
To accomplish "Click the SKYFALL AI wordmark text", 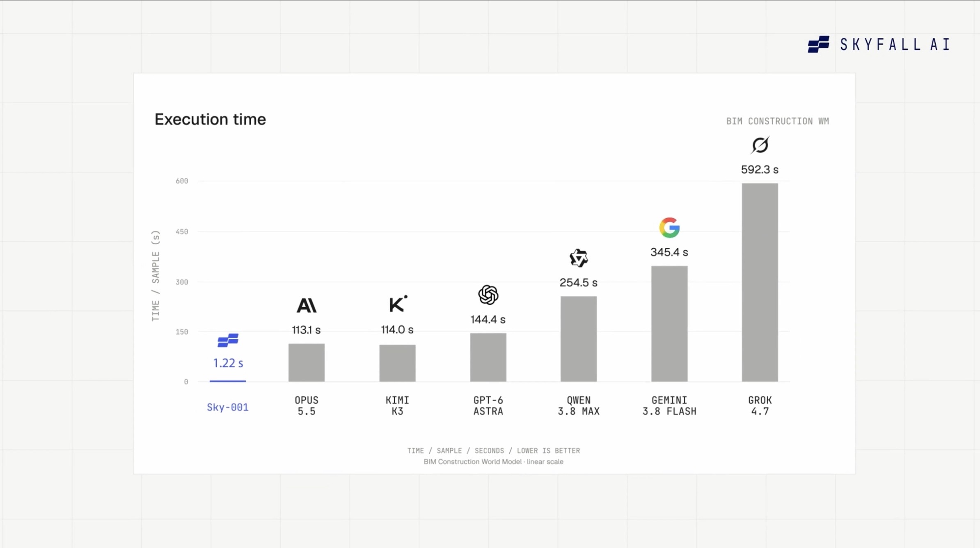I will (x=895, y=44).
